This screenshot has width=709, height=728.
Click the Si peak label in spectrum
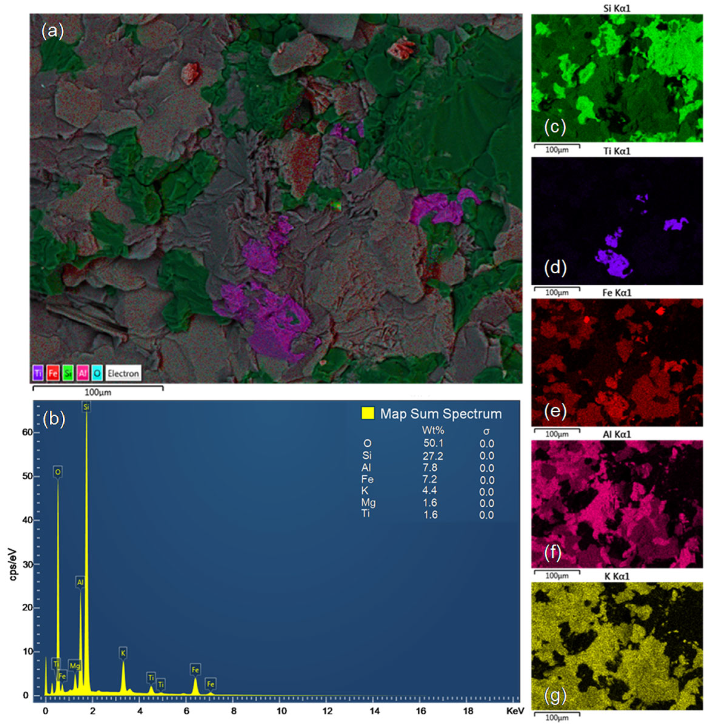[x=87, y=407]
